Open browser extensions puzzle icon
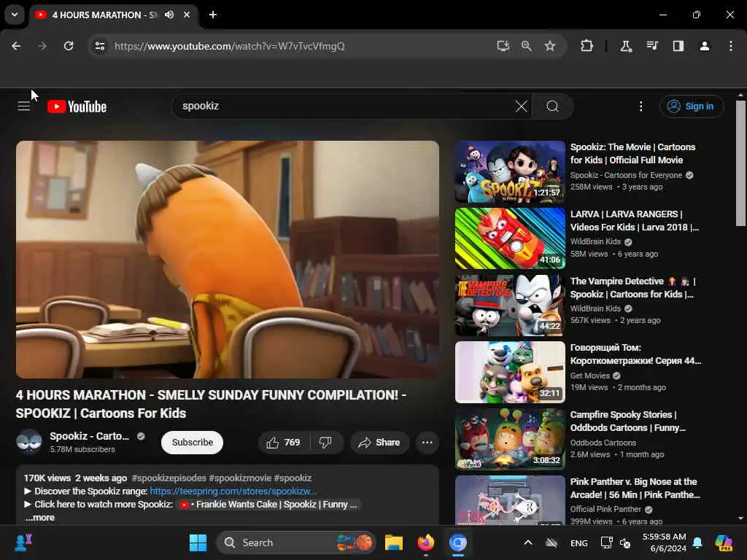747x560 pixels. (587, 46)
